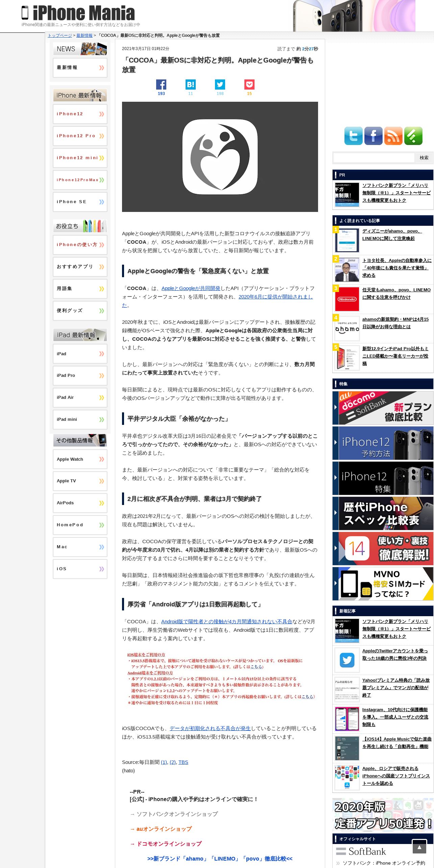
Task: Subscribe via the orange RSS icon
Action: (393, 136)
